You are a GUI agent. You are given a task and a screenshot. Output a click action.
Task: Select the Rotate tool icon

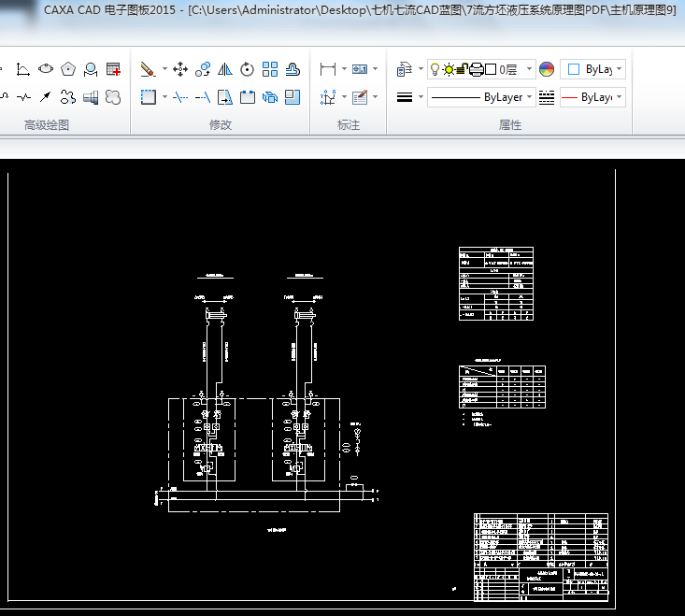(x=248, y=69)
